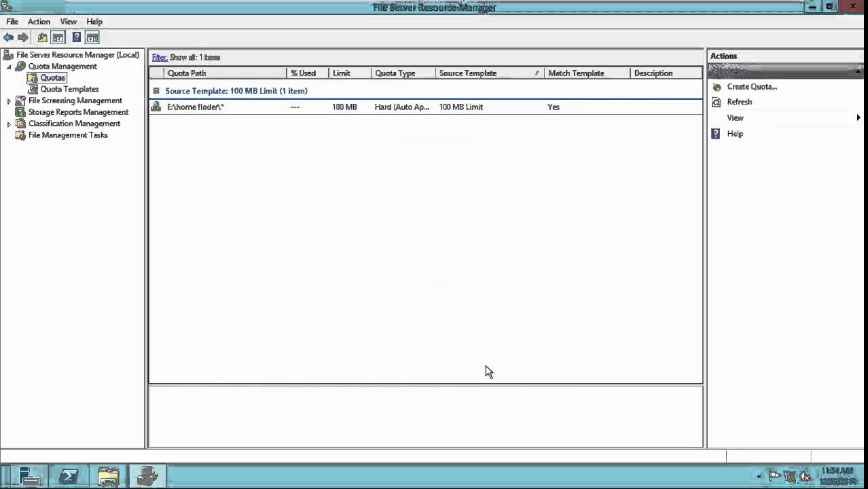Open the Action menu
The width and height of the screenshot is (868, 489).
[x=39, y=22]
